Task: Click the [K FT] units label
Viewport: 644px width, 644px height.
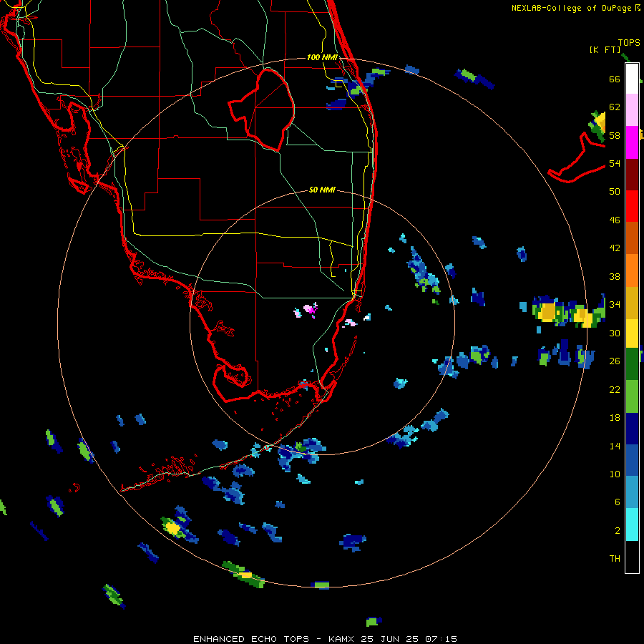Action: (x=605, y=50)
